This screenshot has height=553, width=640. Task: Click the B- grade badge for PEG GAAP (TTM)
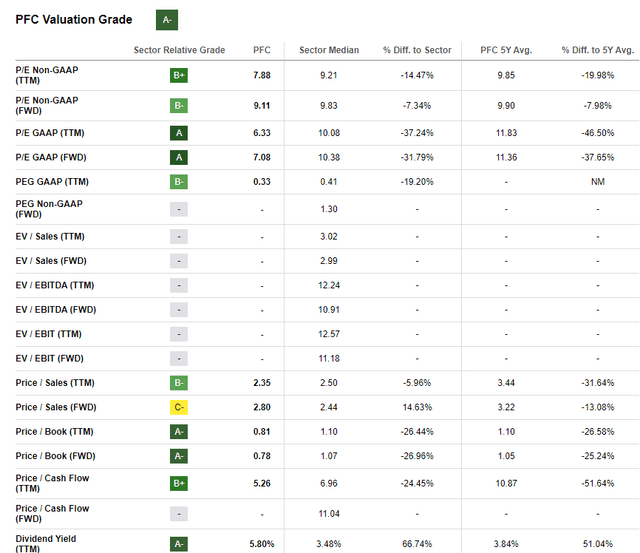pos(179,182)
